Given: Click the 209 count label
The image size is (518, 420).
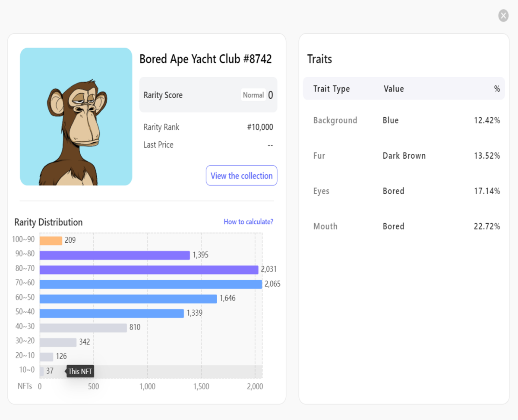Looking at the screenshot, I should coord(70,240).
